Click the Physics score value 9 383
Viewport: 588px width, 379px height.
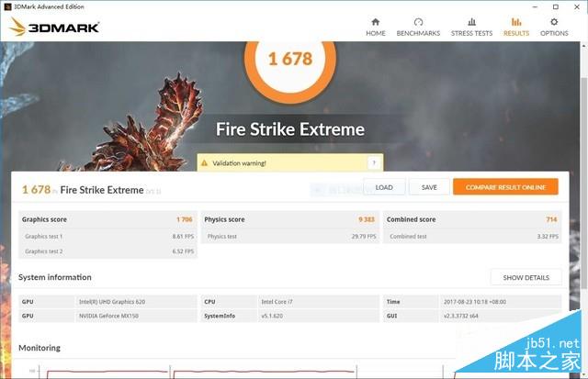tap(367, 219)
